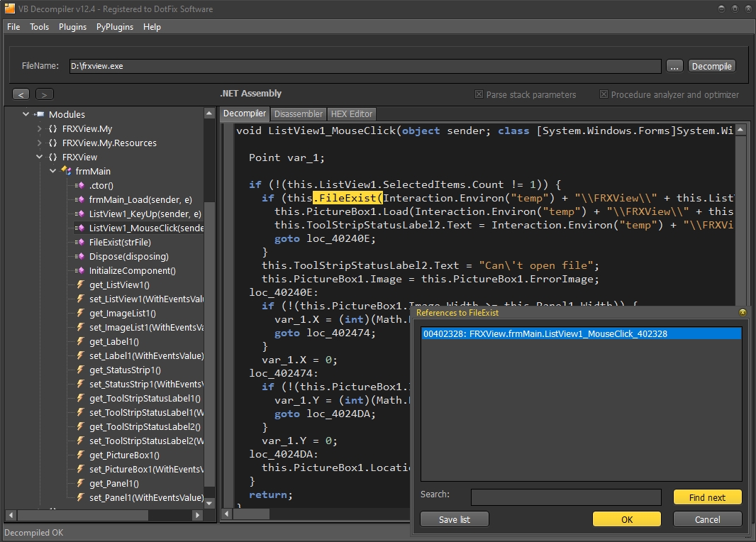
Task: Click the ListView1_KeyUp method icon
Action: [x=79, y=214]
